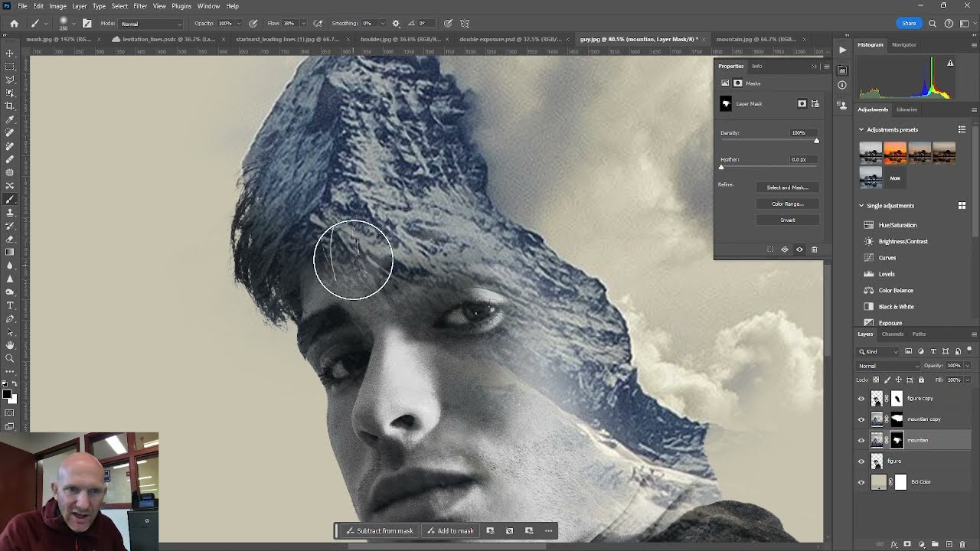Switch to the Channels tab

pos(893,334)
